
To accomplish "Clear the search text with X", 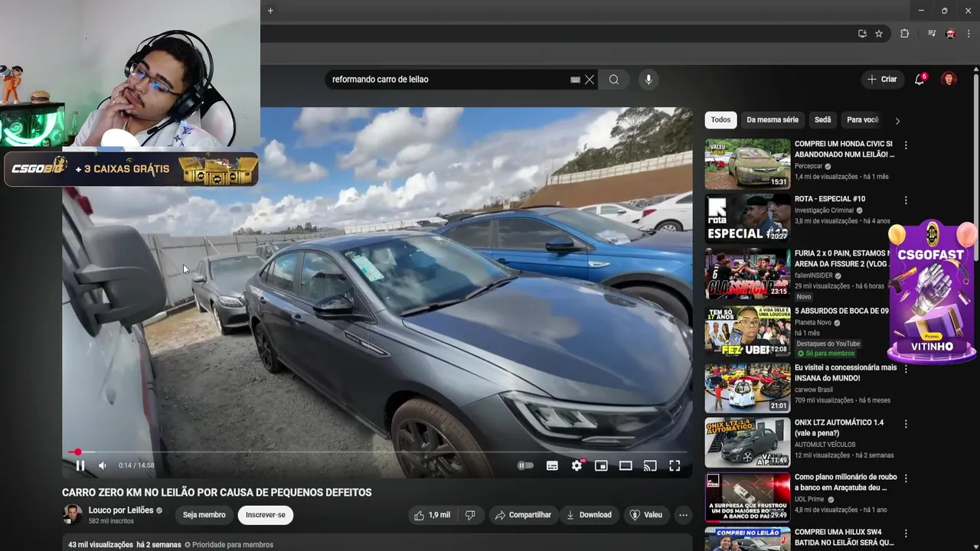I will click(590, 80).
